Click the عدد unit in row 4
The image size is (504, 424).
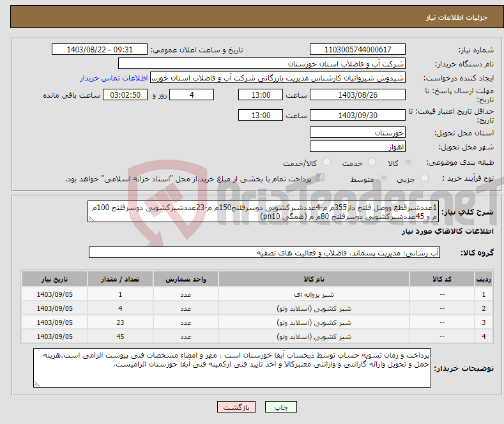pyautogui.click(x=186, y=337)
